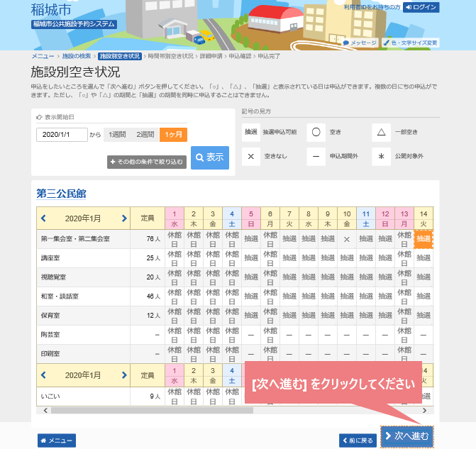Screen dimensions: 476x449
Task: Expand その他の条件で絞り込む filter options
Action: coord(147,162)
